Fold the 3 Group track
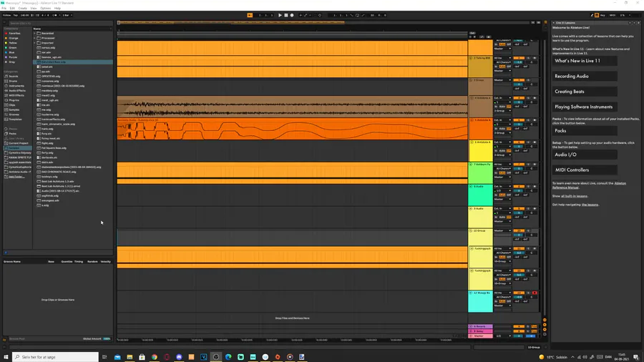The image size is (644, 362). pyautogui.click(x=471, y=80)
